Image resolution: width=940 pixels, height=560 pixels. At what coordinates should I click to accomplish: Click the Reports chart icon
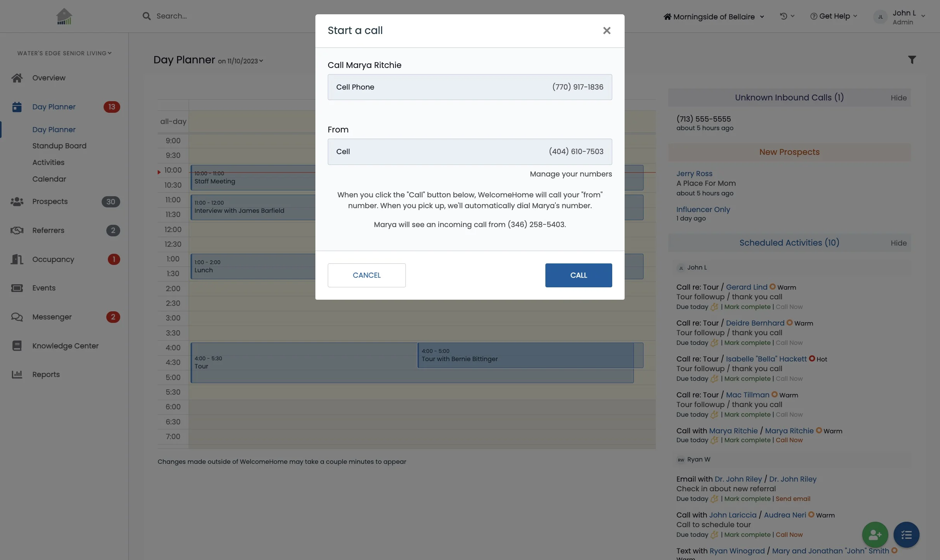[x=17, y=374]
